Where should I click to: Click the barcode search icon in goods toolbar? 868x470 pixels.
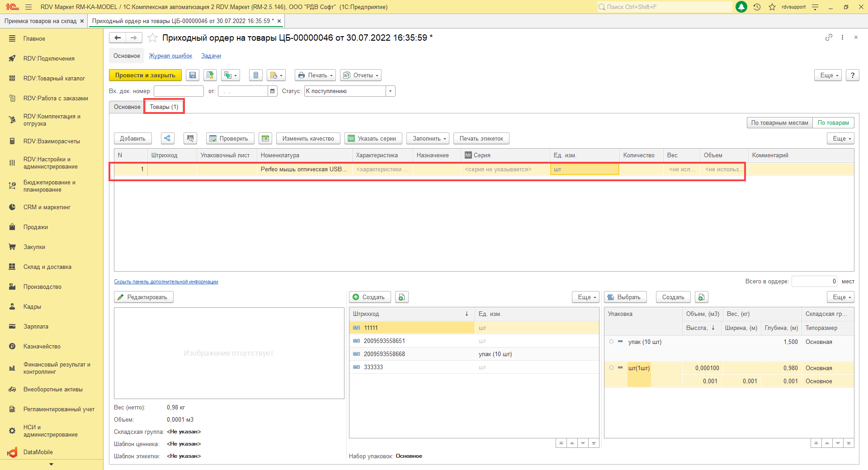click(190, 138)
